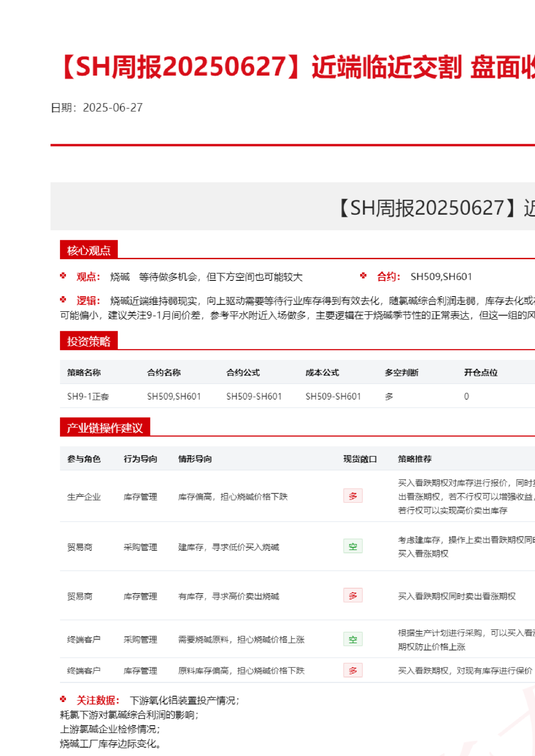535x756 pixels.
Task: Click the red bullet icon before 观点
Action: (x=63, y=276)
